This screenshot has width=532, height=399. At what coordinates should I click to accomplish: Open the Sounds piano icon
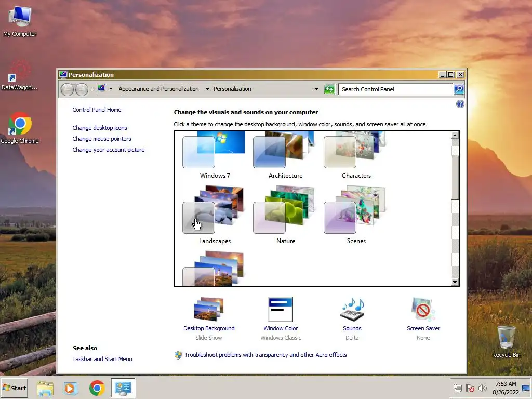click(x=352, y=310)
